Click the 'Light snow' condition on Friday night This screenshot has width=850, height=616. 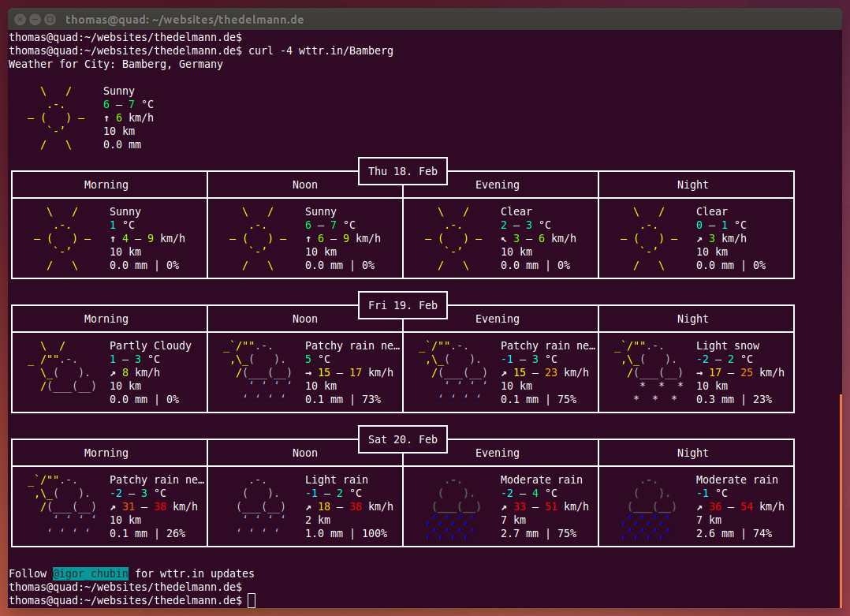tap(728, 345)
